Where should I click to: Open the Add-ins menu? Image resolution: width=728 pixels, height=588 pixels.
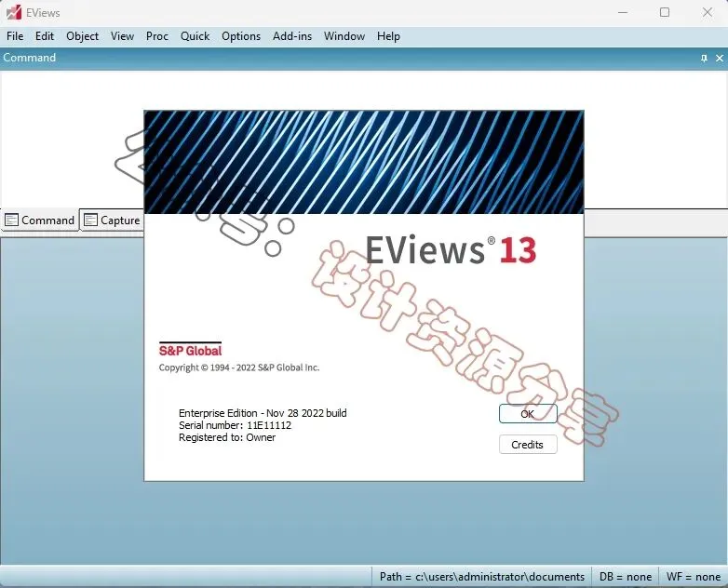point(292,36)
